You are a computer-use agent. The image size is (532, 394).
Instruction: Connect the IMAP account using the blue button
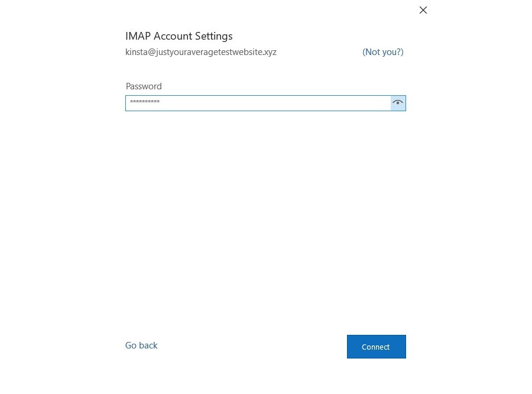(376, 347)
